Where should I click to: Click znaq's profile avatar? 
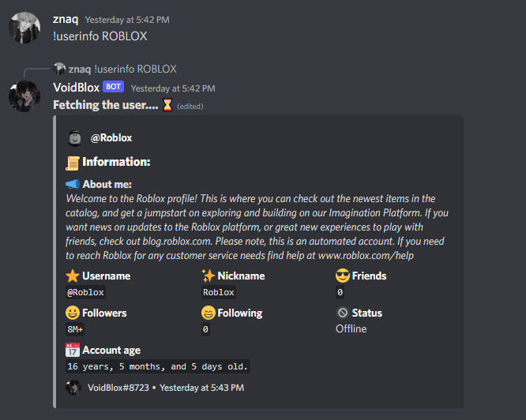coord(24,27)
